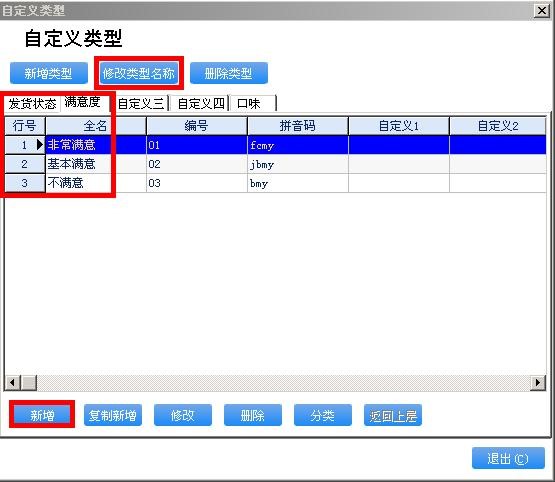
Task: Switch to the 口味 tab
Action: tap(252, 104)
